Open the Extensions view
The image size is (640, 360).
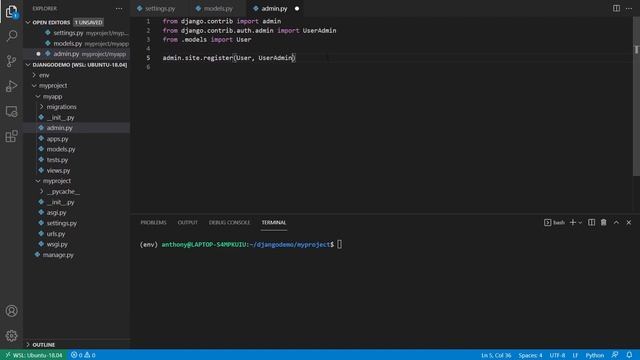click(x=11, y=136)
